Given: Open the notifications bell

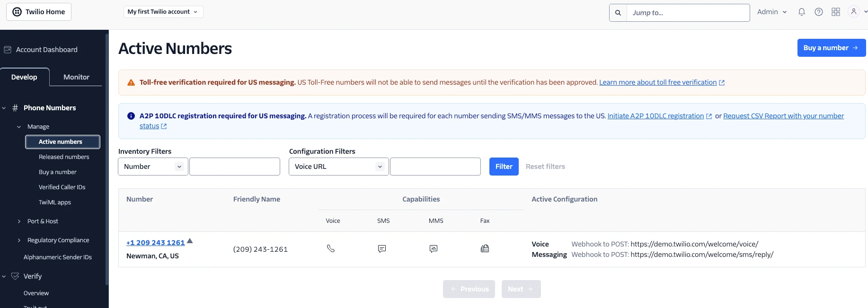Looking at the screenshot, I should (802, 12).
